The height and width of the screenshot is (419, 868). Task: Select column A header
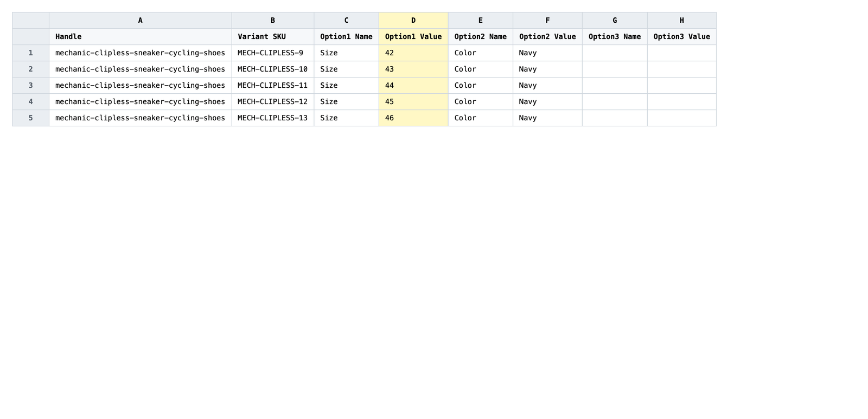point(140,21)
